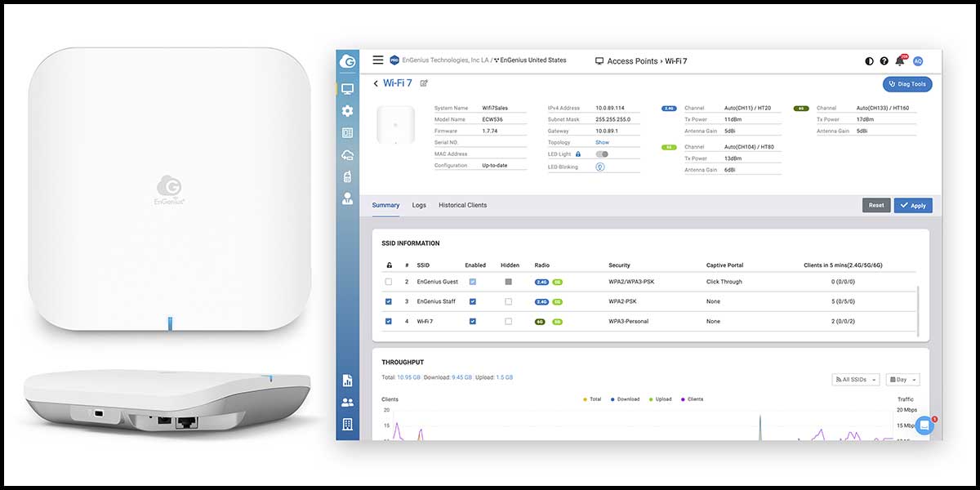This screenshot has height=490, width=980.
Task: Open the AQ user avatar menu
Action: tap(918, 61)
